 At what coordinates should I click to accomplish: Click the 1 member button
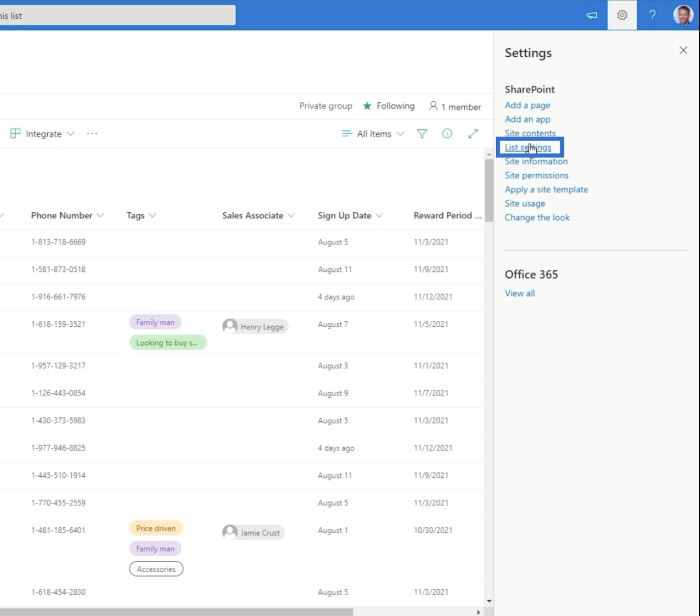455,106
